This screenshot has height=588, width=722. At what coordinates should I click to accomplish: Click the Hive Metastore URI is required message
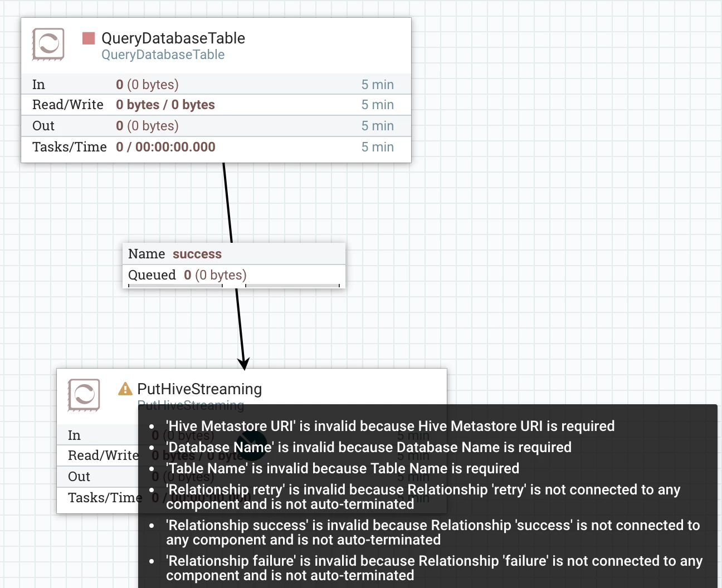(390, 426)
